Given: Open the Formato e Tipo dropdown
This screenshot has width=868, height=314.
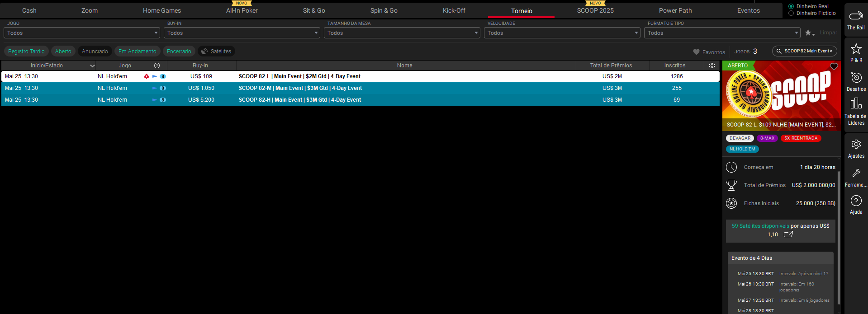Looking at the screenshot, I should pyautogui.click(x=722, y=33).
